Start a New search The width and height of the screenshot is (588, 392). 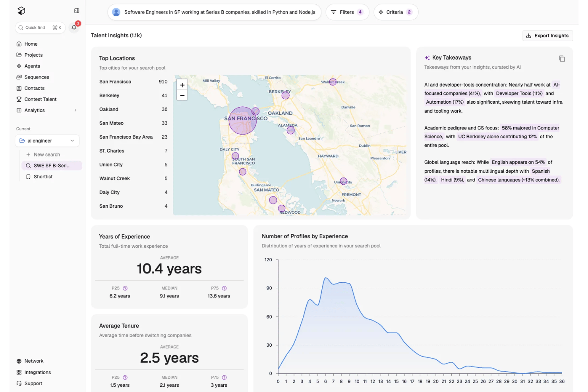click(43, 154)
